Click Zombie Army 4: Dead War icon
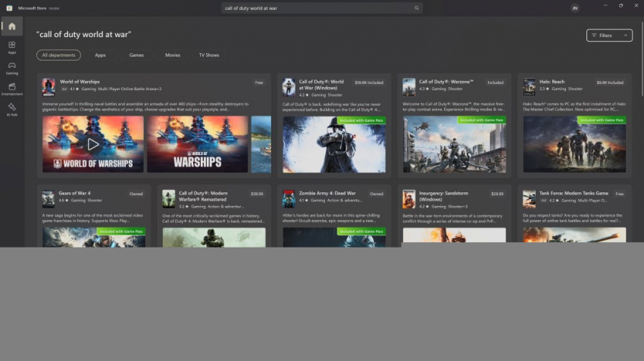 tap(289, 198)
